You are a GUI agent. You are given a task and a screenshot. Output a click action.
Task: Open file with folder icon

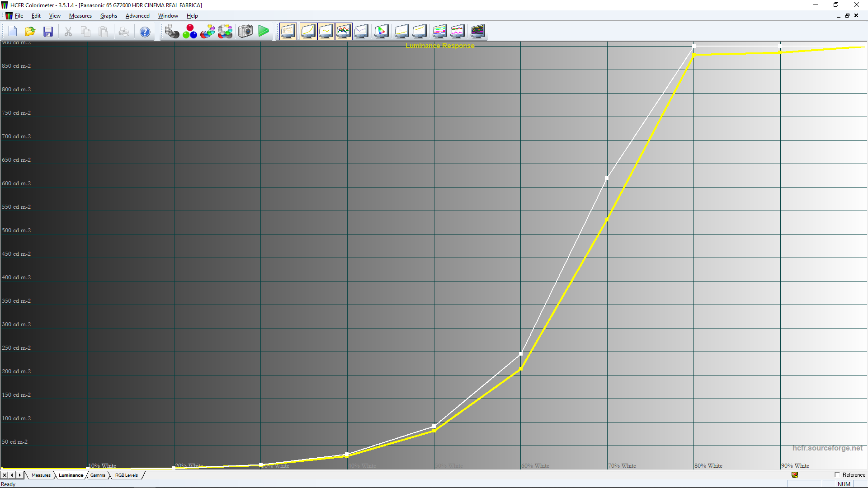pyautogui.click(x=30, y=32)
